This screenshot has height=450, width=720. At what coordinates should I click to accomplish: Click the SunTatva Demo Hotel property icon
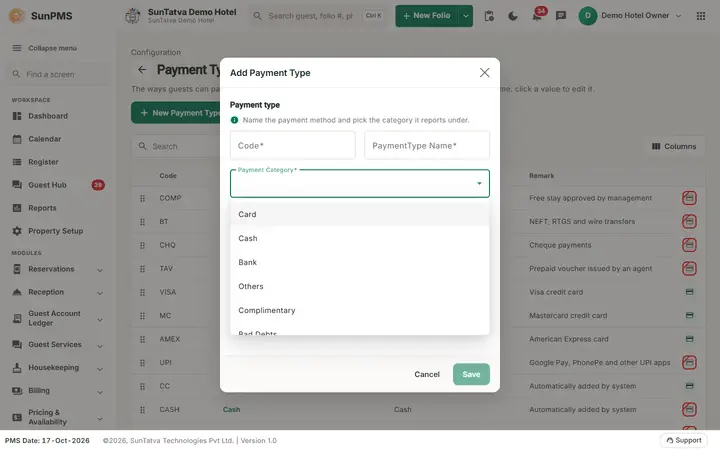(x=133, y=16)
